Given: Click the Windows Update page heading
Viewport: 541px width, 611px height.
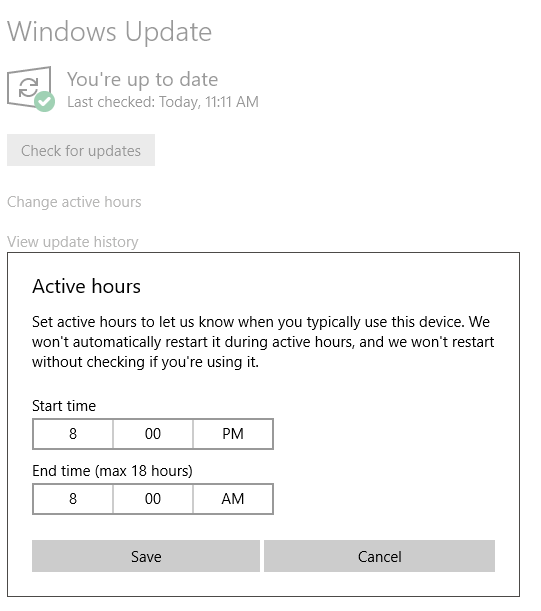Looking at the screenshot, I should [x=110, y=32].
